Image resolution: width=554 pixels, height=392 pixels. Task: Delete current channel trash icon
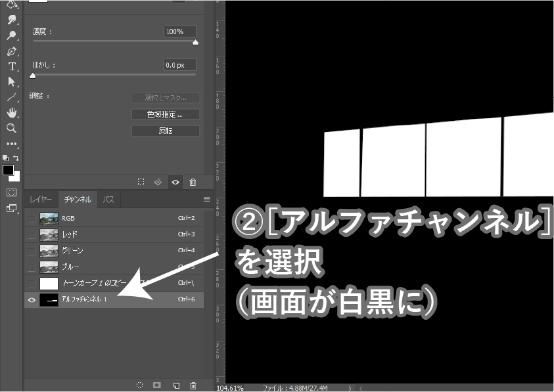[x=193, y=385]
